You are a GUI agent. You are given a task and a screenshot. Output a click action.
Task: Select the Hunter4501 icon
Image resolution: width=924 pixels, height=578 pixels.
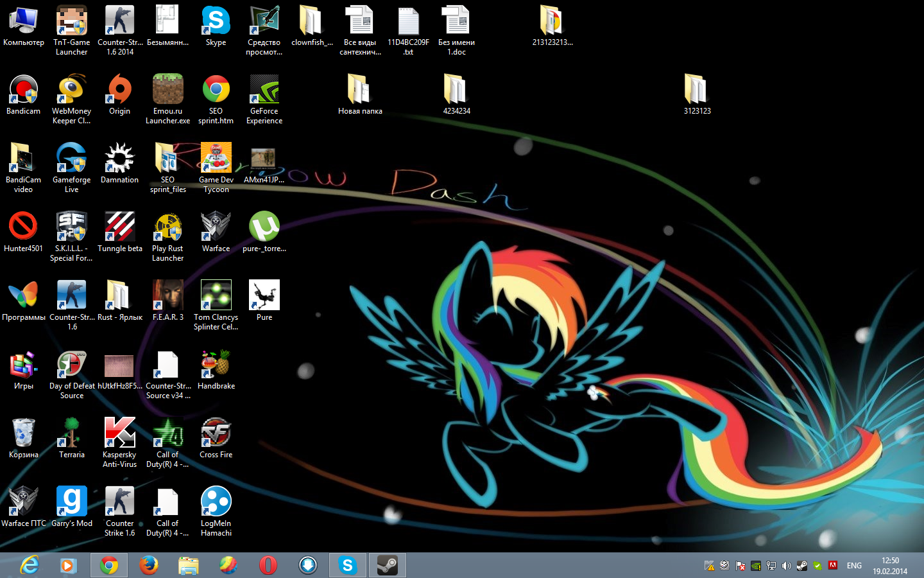tap(24, 232)
